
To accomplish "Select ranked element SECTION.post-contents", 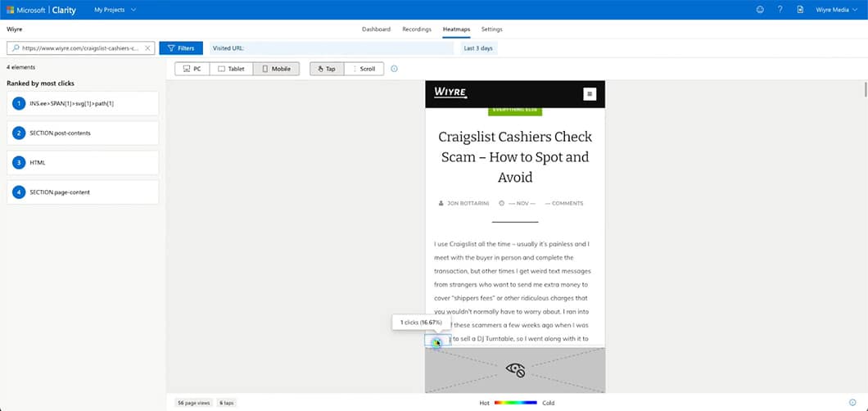I will point(83,133).
